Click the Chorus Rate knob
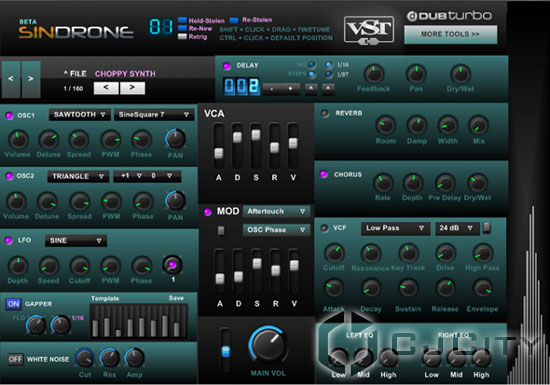Image resolution: width=550 pixels, height=385 pixels. [x=383, y=183]
